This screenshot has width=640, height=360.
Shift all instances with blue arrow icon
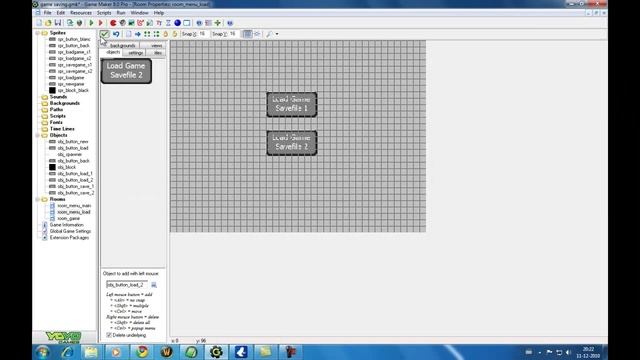[x=138, y=34]
